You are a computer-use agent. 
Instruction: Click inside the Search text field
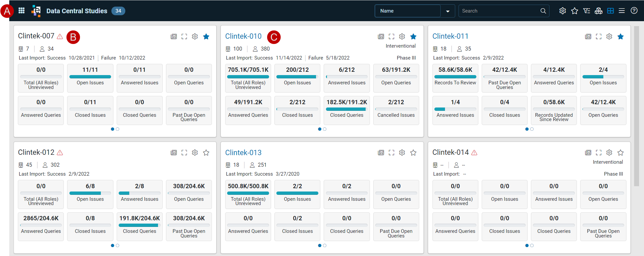click(x=499, y=11)
